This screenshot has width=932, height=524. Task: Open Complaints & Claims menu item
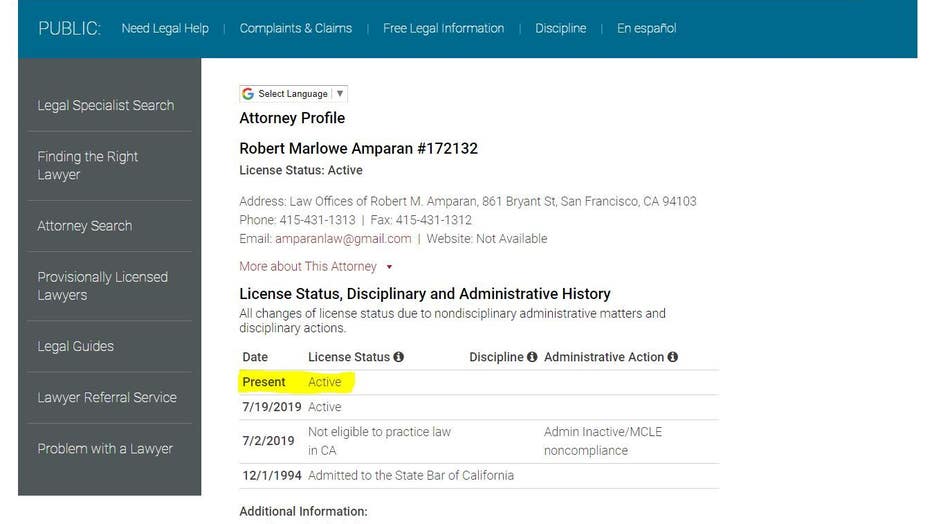point(295,29)
